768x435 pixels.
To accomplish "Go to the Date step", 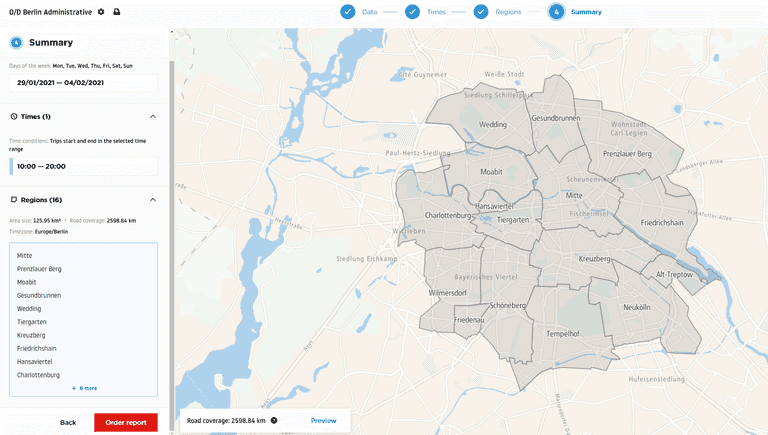I will point(369,12).
